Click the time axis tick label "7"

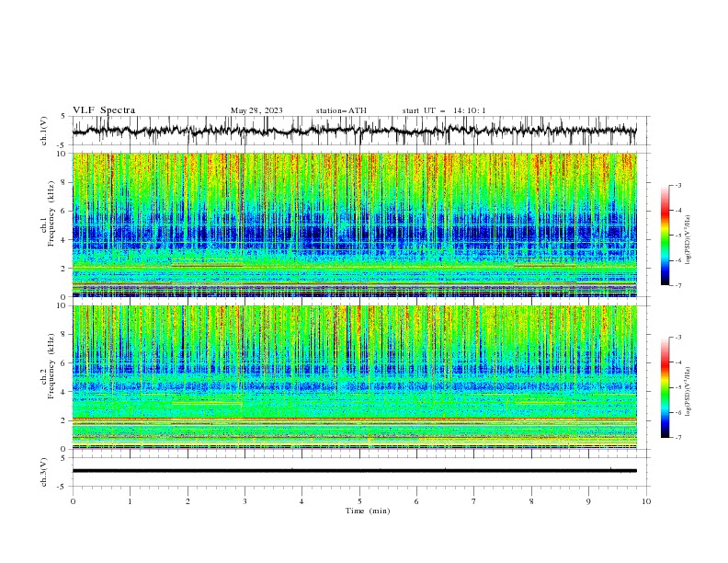(x=474, y=501)
